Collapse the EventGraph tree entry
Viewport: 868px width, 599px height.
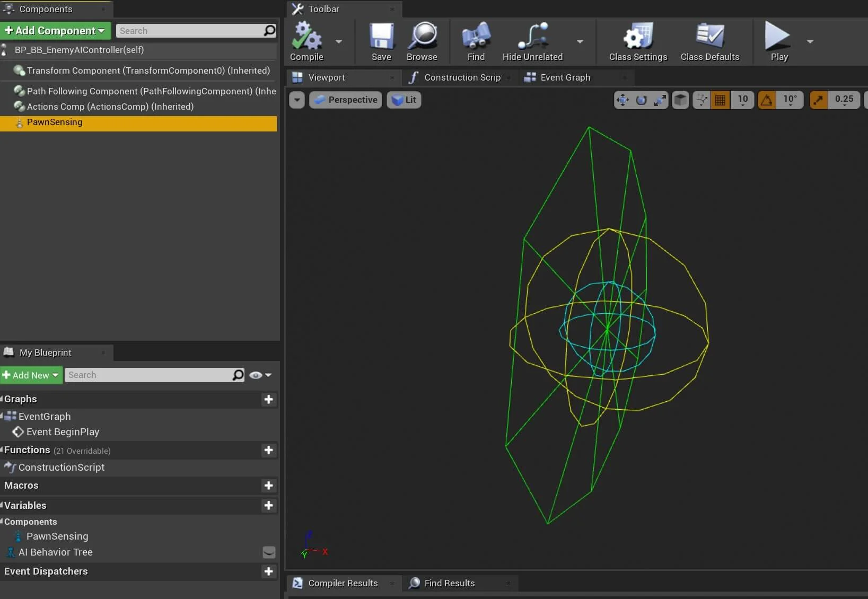tap(2, 416)
